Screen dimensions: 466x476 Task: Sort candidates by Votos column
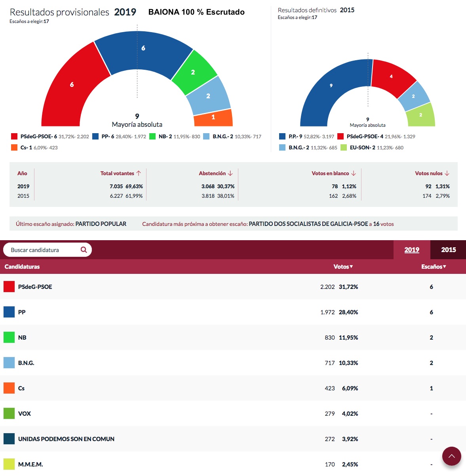pos(343,267)
